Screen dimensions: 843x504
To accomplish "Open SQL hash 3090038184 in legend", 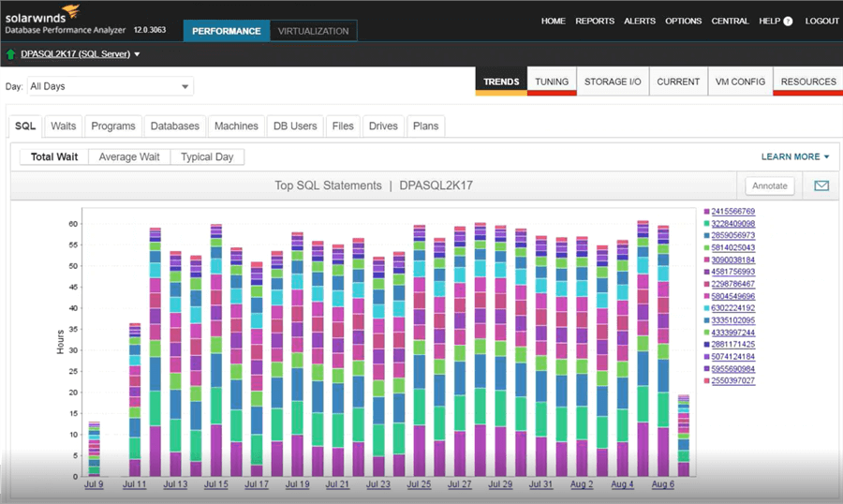I will point(732,259).
